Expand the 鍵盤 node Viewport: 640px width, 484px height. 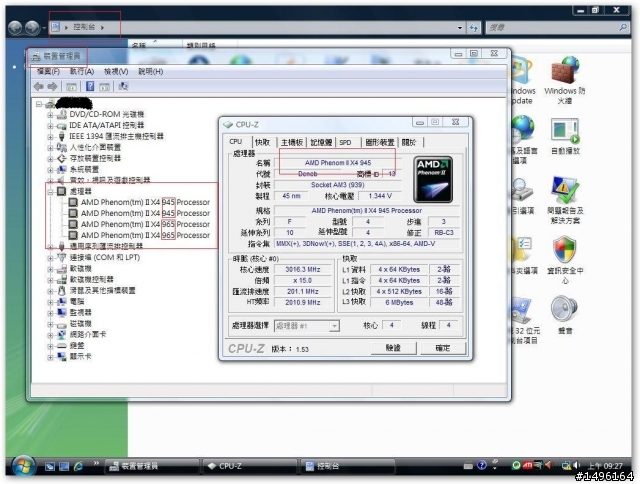coord(50,346)
